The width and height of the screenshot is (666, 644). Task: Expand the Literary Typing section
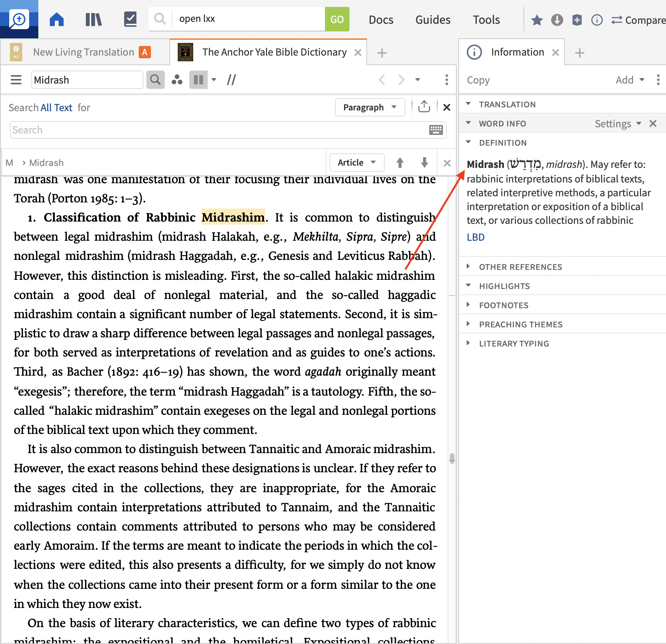[x=468, y=343]
